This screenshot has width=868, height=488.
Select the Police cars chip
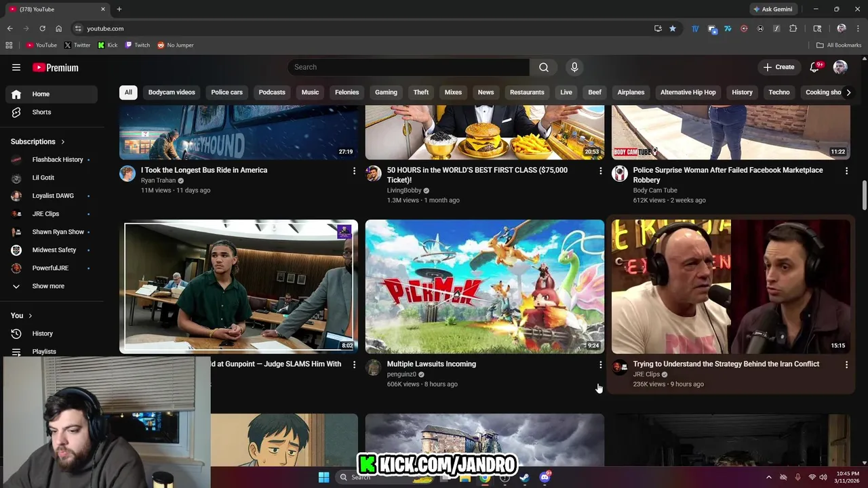pyautogui.click(x=226, y=92)
